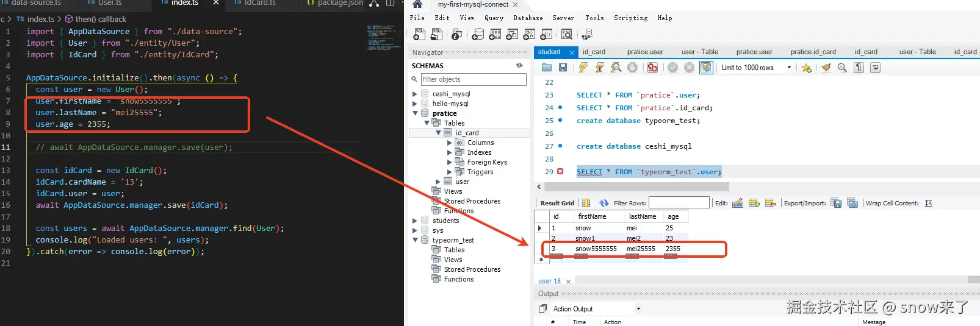Stop query execution hand icon
The height and width of the screenshot is (326, 980).
click(x=633, y=68)
